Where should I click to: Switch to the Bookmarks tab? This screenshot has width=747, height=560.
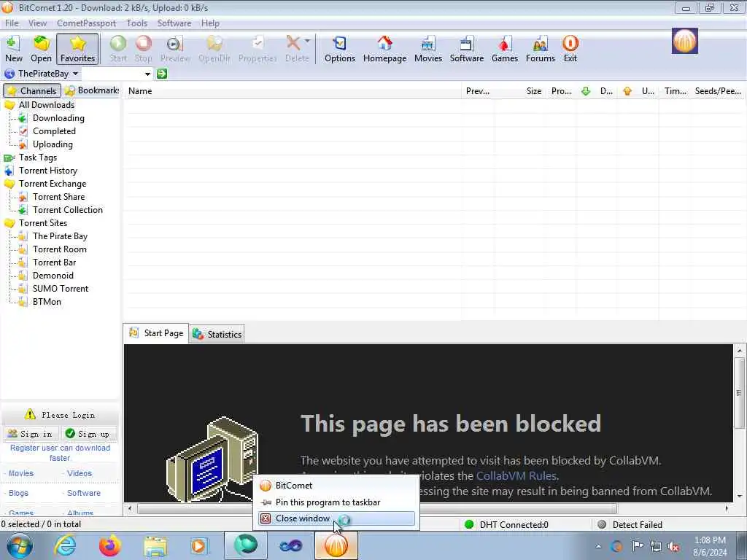(x=92, y=90)
